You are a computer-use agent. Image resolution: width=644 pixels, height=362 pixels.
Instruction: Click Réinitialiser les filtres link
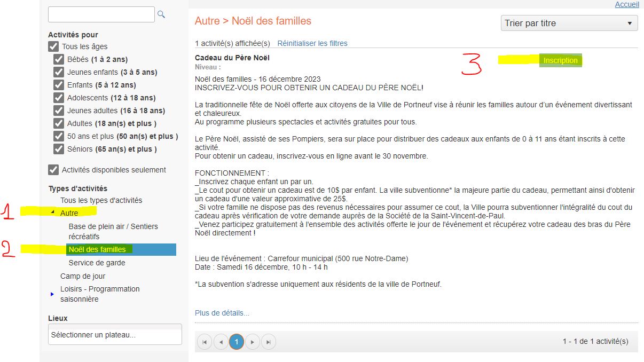tap(312, 43)
